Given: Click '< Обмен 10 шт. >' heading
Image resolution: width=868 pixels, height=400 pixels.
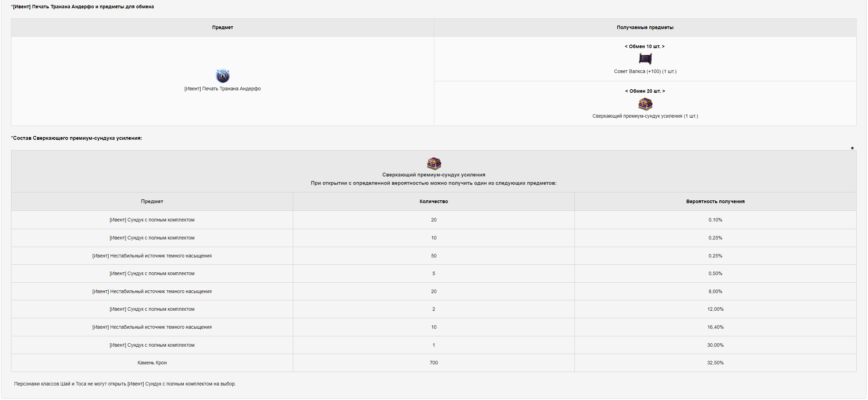Looking at the screenshot, I should (645, 47).
